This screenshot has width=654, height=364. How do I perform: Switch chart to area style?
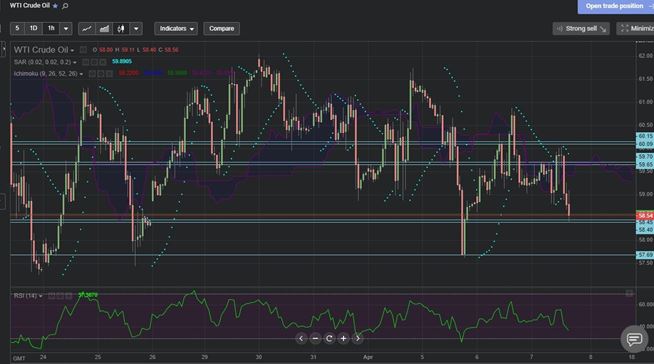(104, 29)
